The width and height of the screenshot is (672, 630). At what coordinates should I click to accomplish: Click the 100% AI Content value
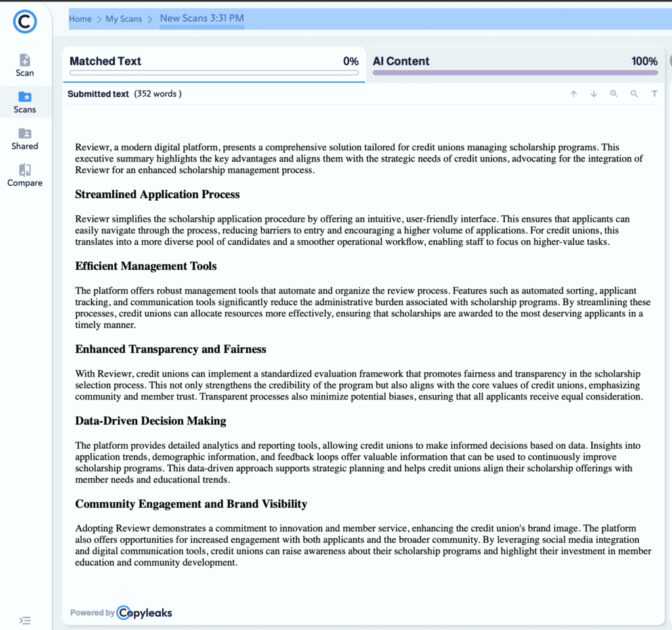[x=644, y=61]
